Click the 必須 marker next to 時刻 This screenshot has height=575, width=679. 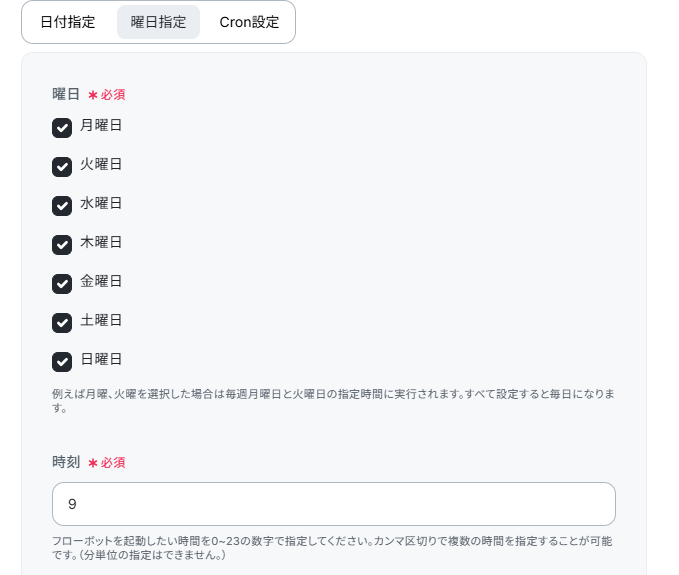107,463
